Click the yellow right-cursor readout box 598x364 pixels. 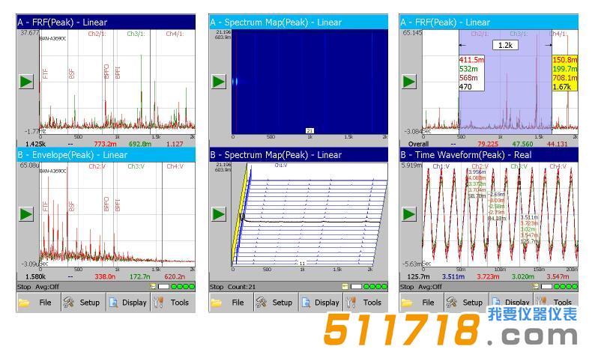(x=564, y=73)
